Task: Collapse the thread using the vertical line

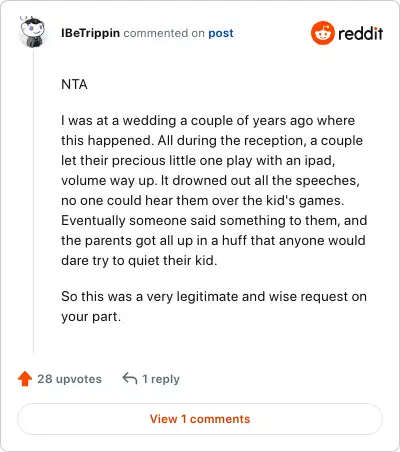Action: (33, 202)
